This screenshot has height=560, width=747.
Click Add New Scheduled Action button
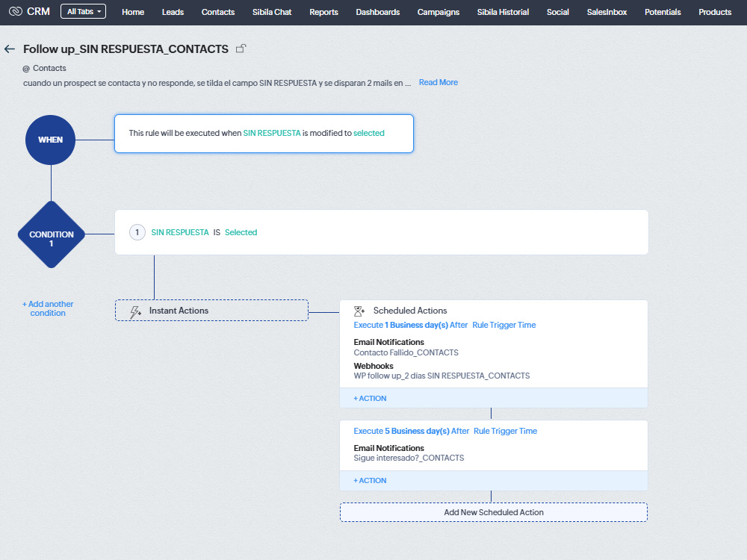494,512
